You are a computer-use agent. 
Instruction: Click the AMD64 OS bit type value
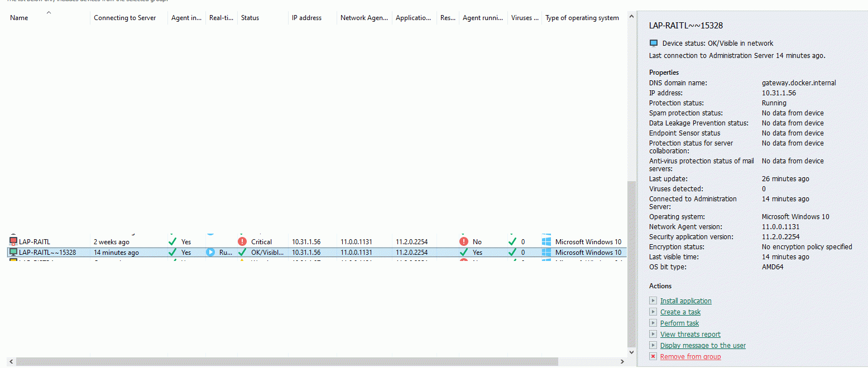[x=773, y=267]
